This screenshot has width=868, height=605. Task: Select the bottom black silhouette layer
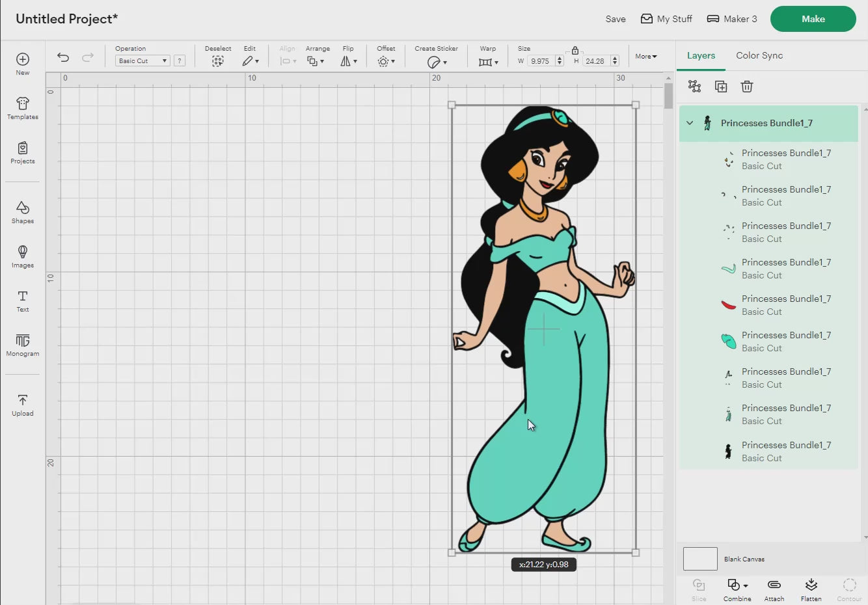768,451
